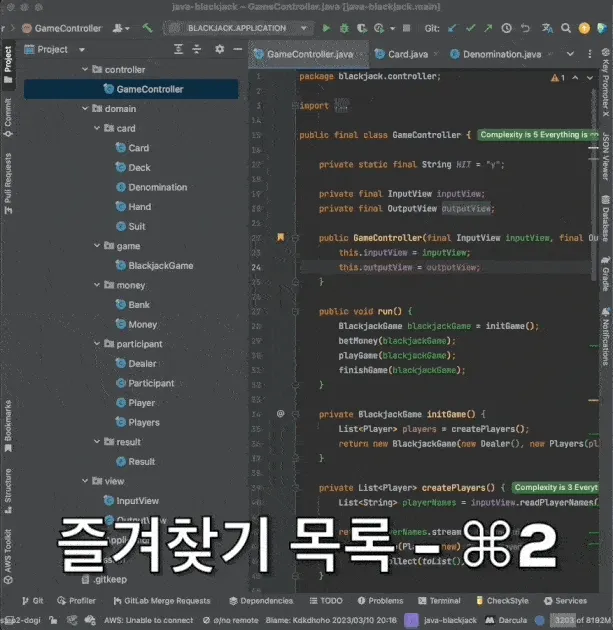Image resolution: width=613 pixels, height=630 pixels.
Task: Open Project panel settings gear
Action: pos(219,49)
